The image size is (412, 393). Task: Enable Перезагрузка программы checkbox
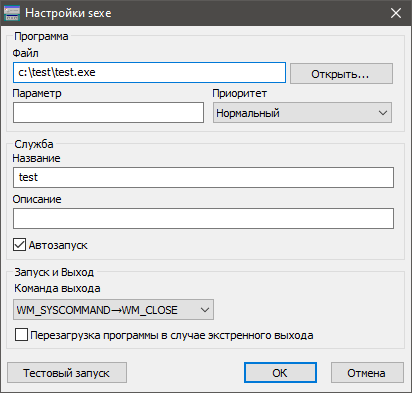tap(21, 335)
